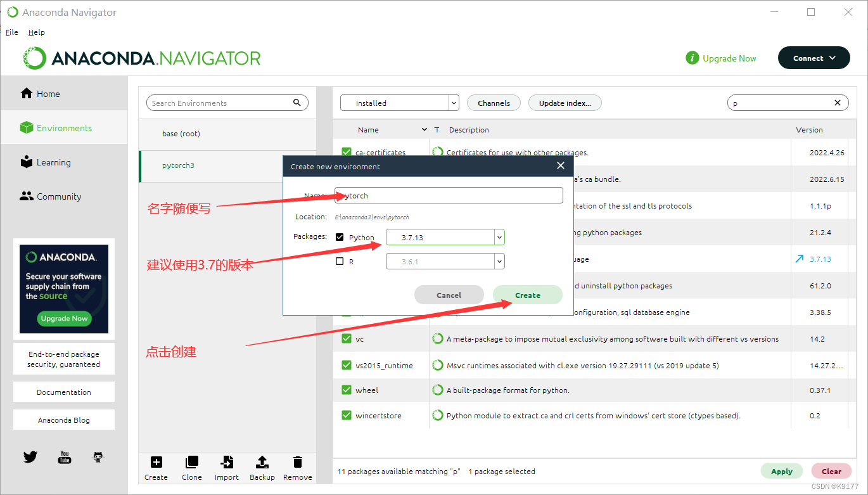This screenshot has width=868, height=495.
Task: Click the Update index button
Action: point(565,103)
